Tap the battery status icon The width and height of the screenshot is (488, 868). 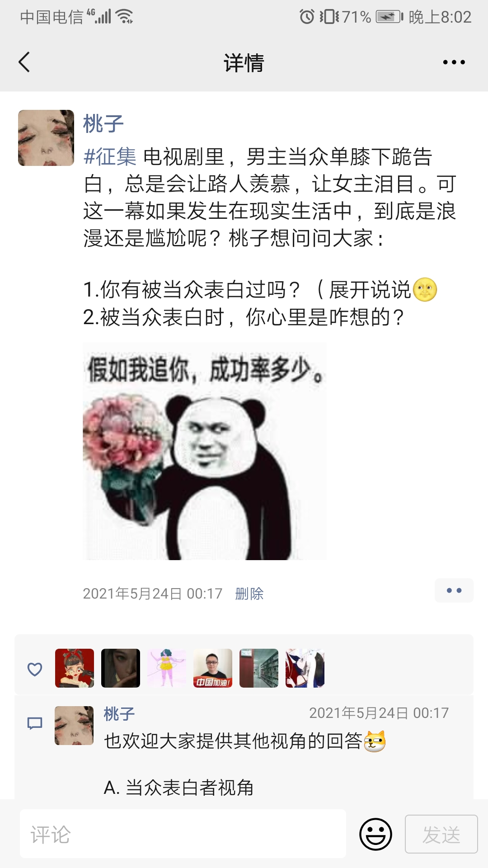[389, 17]
